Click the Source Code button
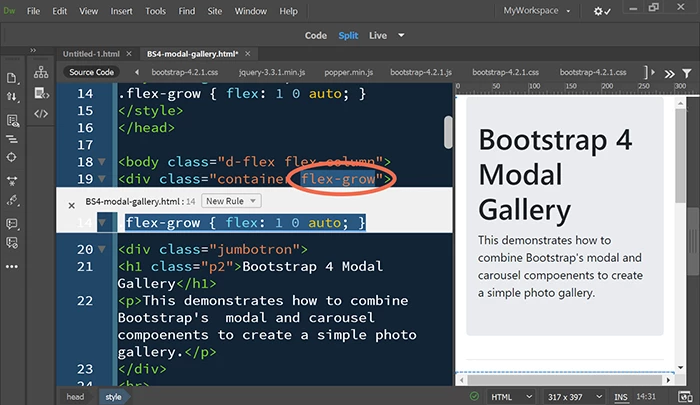The width and height of the screenshot is (700, 405). [92, 72]
